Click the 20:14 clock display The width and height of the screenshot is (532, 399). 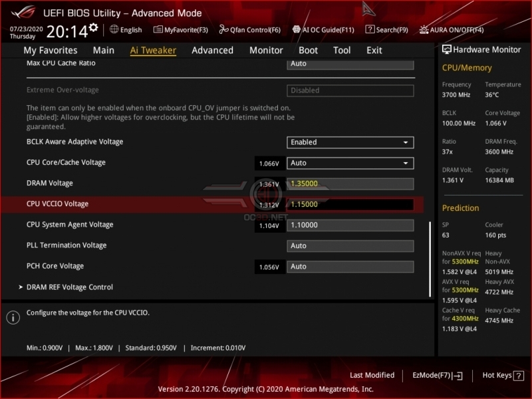tap(67, 32)
